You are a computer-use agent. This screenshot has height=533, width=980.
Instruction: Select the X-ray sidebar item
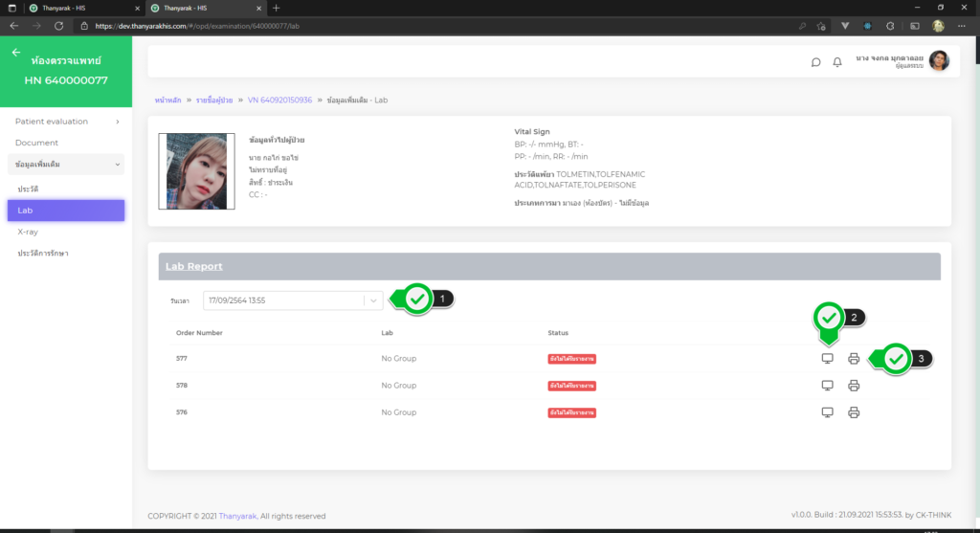pos(28,232)
